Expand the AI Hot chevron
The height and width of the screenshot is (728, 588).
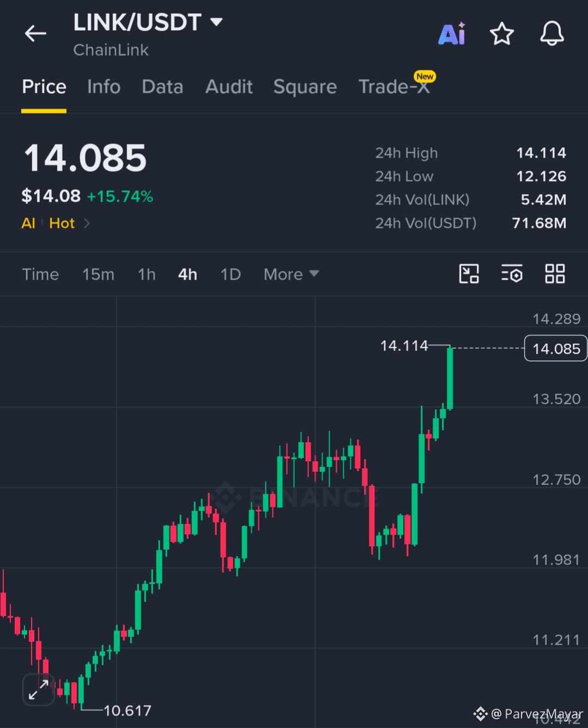[87, 224]
